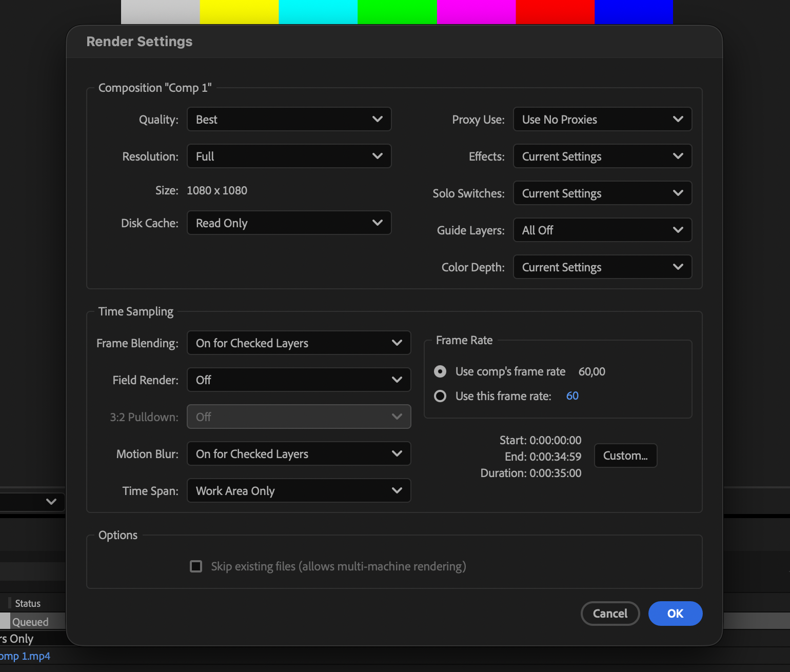Confirm render settings with OK
The width and height of the screenshot is (790, 672).
pos(676,614)
